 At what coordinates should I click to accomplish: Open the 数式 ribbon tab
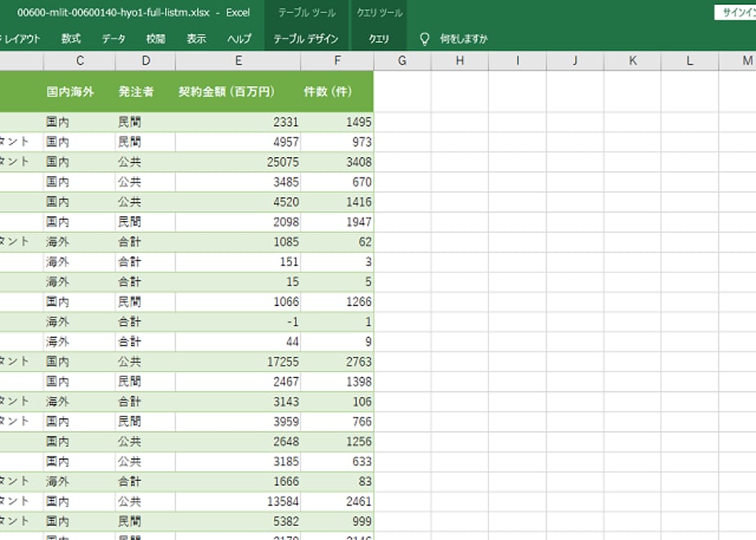71,38
